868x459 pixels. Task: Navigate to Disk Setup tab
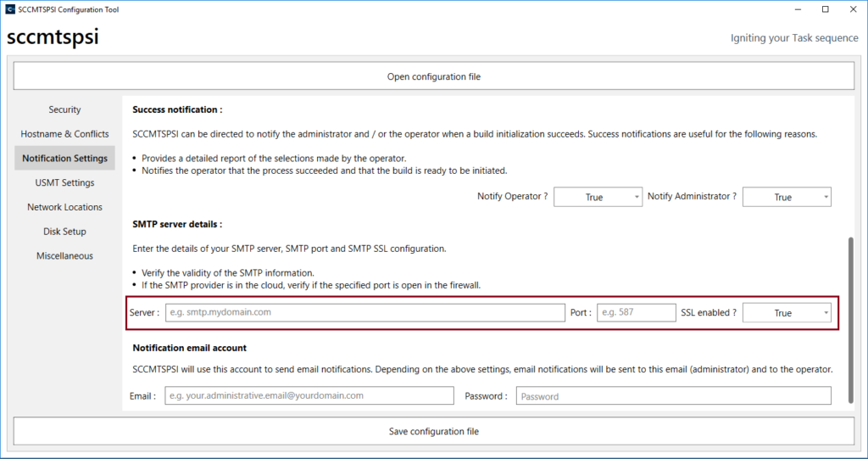click(64, 232)
